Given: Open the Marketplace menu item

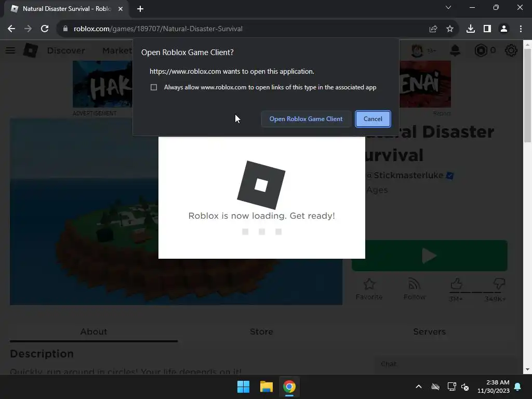Looking at the screenshot, I should pos(117,50).
